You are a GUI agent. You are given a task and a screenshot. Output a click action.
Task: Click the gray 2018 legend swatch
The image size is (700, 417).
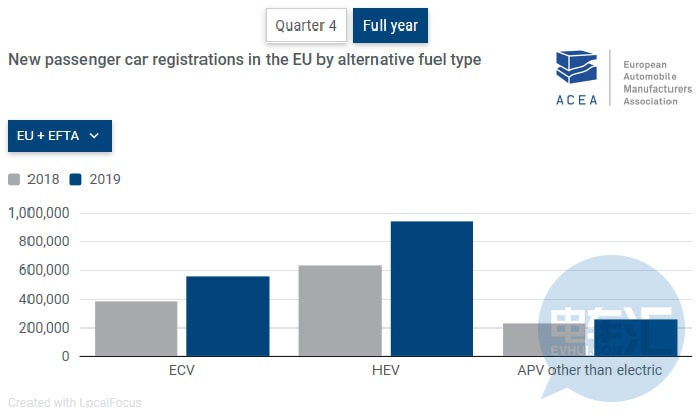pyautogui.click(x=15, y=180)
